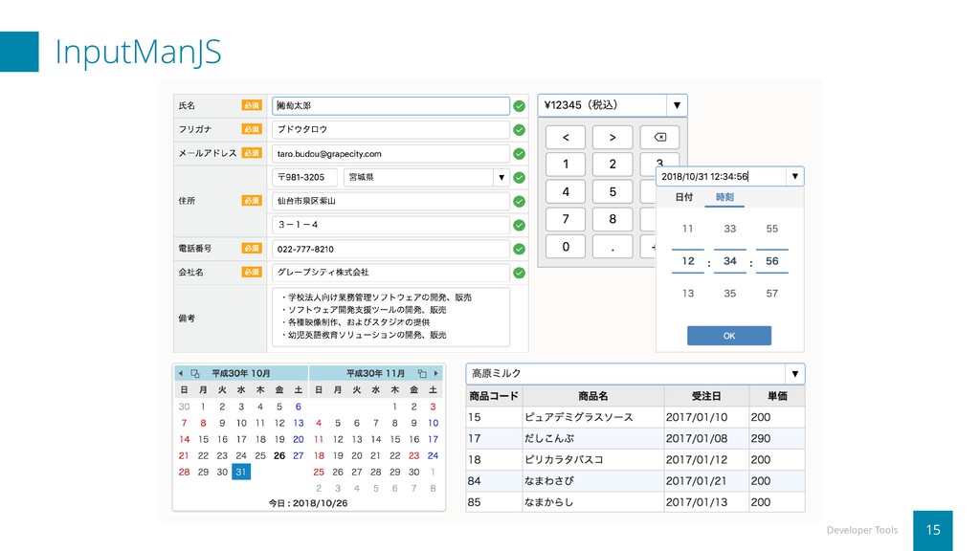Click the left arrow calculator key
Viewport: 980px width, 551px height.
566,138
